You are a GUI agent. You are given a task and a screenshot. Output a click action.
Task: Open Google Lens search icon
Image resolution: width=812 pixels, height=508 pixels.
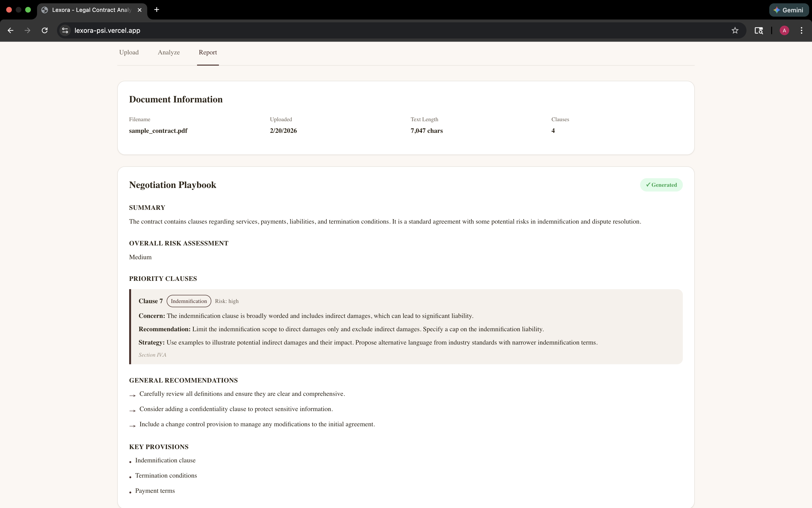(x=759, y=31)
